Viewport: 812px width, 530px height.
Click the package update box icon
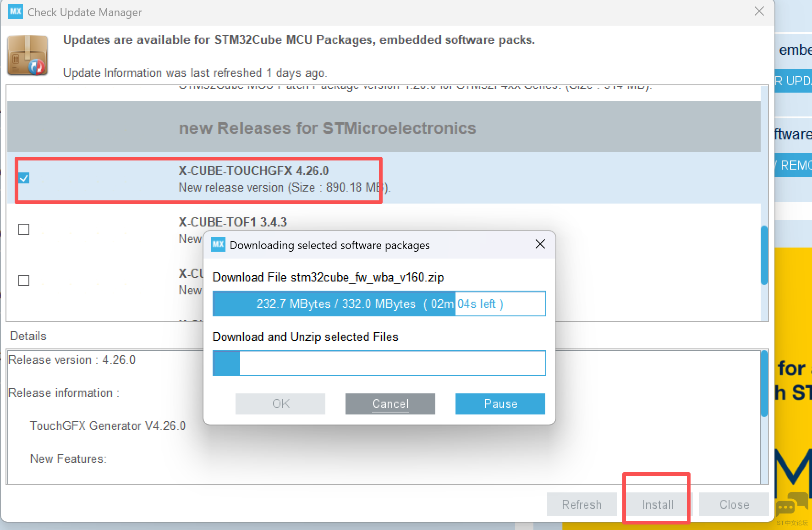pos(27,55)
